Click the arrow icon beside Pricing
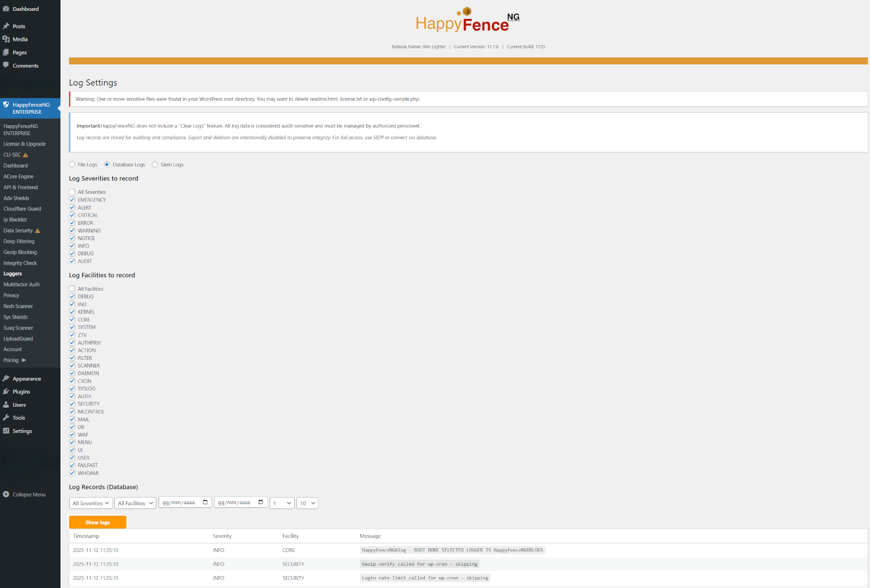870x588 pixels. 24,360
